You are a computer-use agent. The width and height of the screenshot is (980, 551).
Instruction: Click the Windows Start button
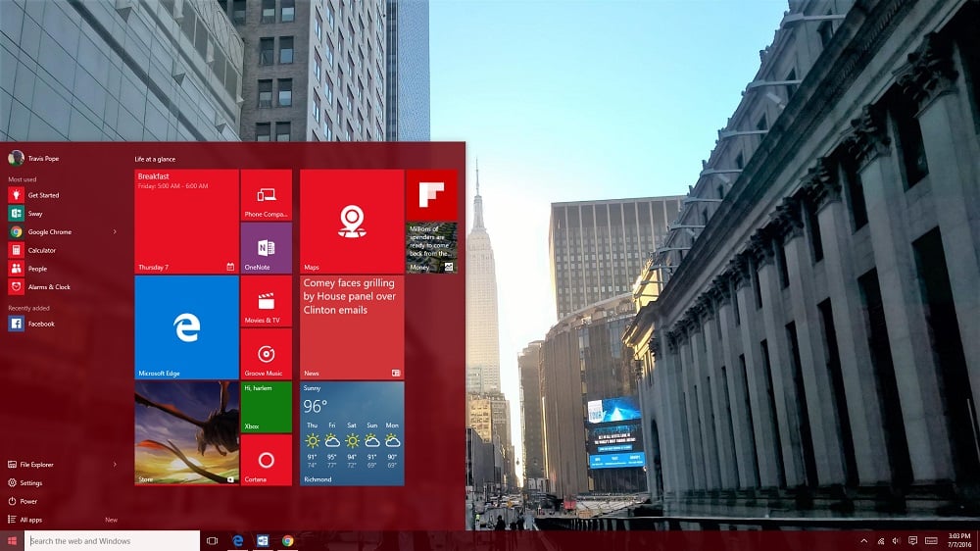pos(12,541)
